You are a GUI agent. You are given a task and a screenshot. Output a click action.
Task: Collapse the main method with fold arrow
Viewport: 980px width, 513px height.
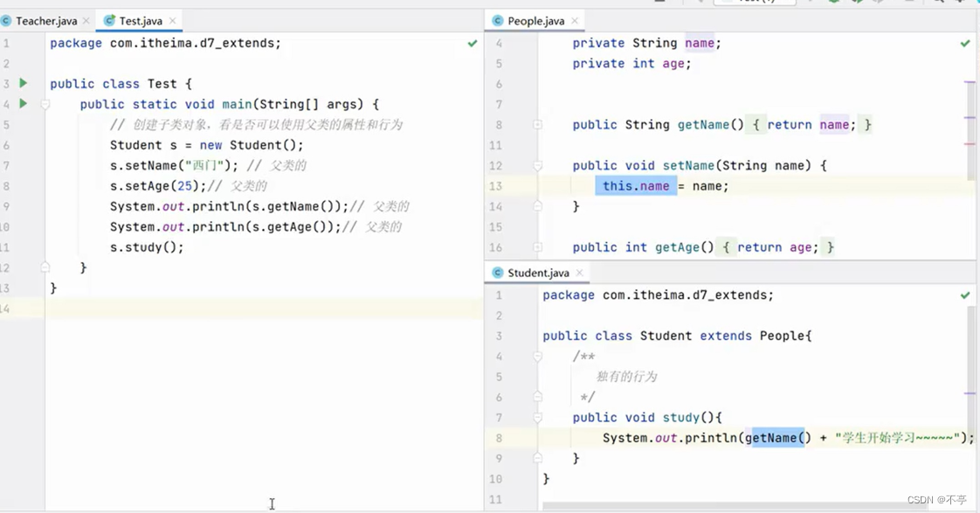click(x=44, y=103)
